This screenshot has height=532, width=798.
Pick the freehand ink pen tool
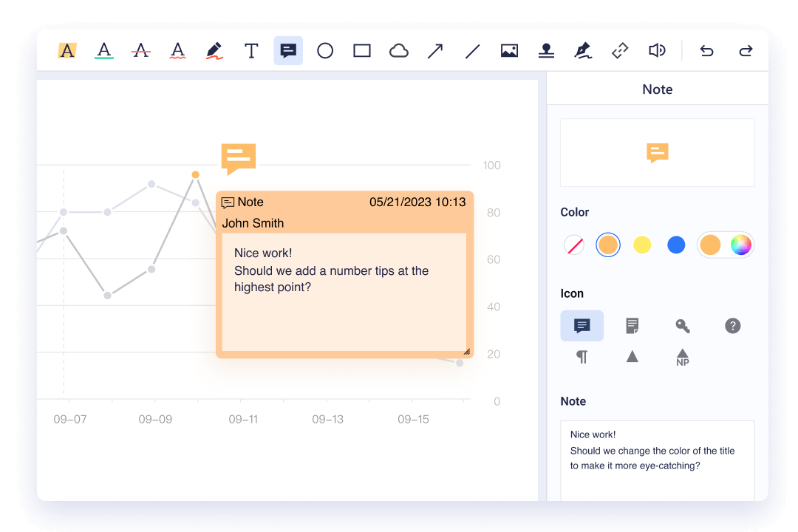click(214, 51)
